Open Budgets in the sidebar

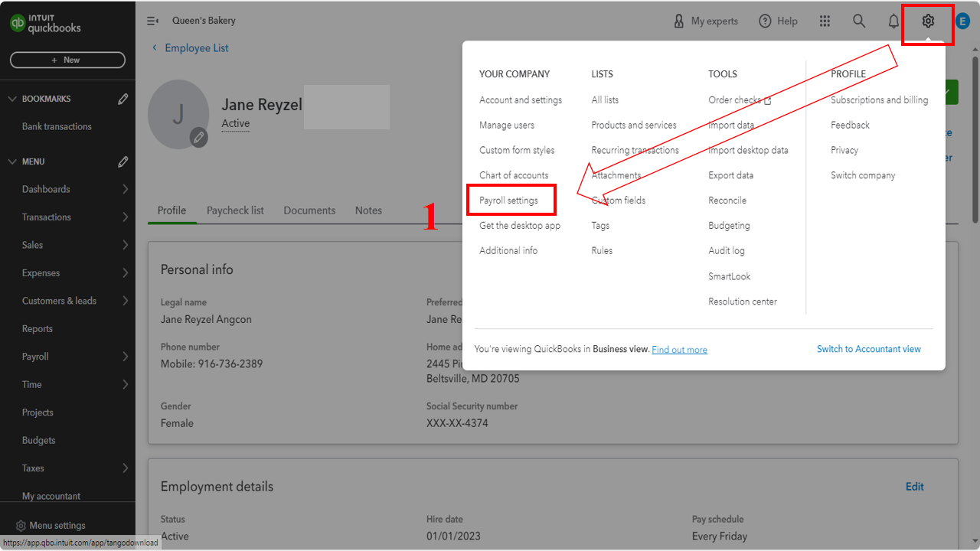coord(38,440)
